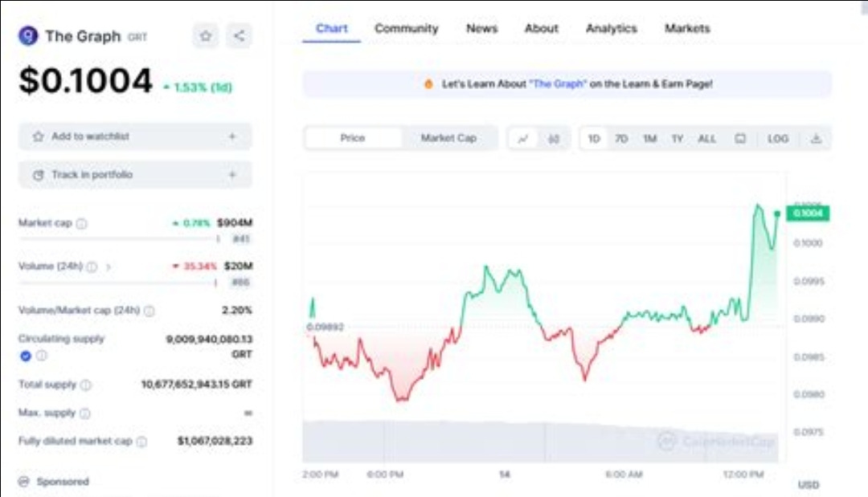Click Volume (24h) info icon
The width and height of the screenshot is (868, 497).
(92, 267)
